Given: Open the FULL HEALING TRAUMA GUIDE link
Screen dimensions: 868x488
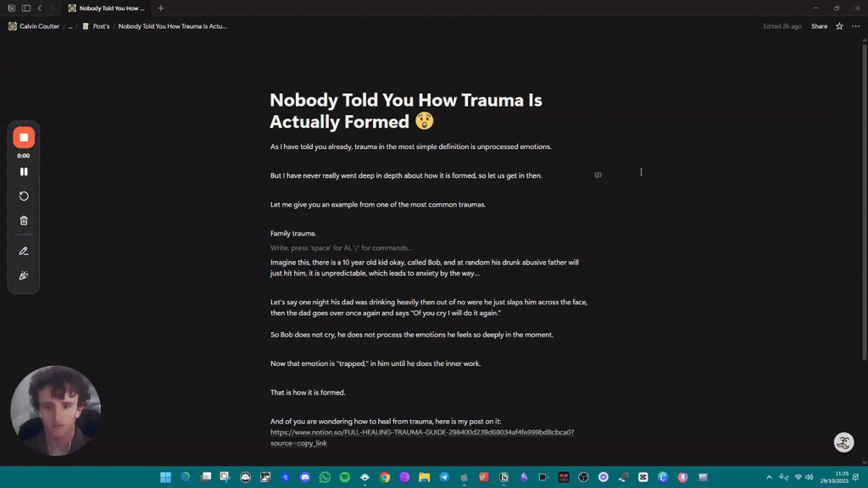Looking at the screenshot, I should pos(421,432).
